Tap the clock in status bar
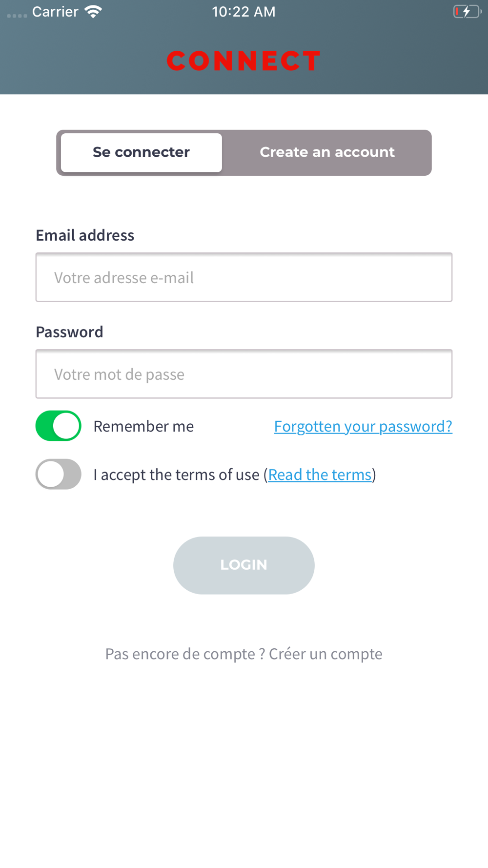The image size is (488, 868). coord(244,12)
